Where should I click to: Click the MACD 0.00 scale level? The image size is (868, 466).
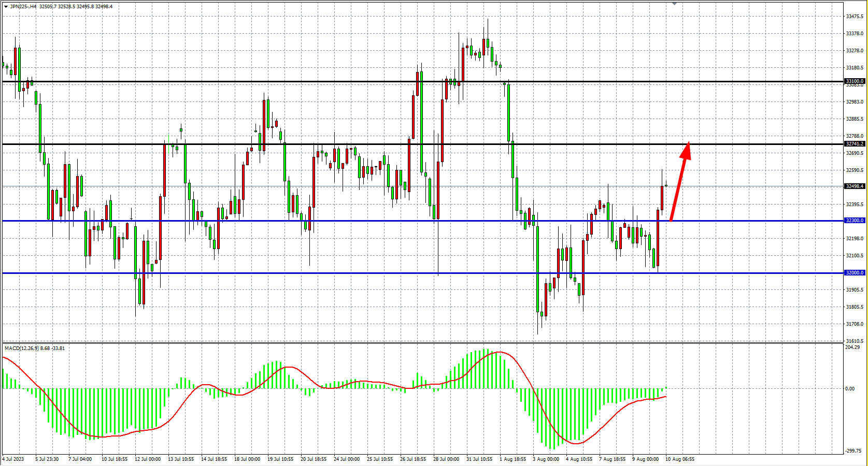click(x=850, y=389)
